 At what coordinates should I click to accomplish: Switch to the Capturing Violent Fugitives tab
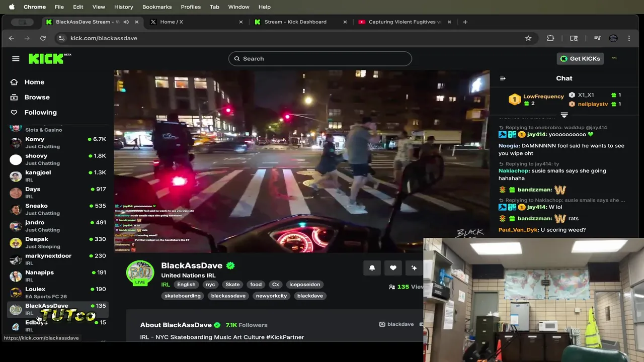coord(405,22)
